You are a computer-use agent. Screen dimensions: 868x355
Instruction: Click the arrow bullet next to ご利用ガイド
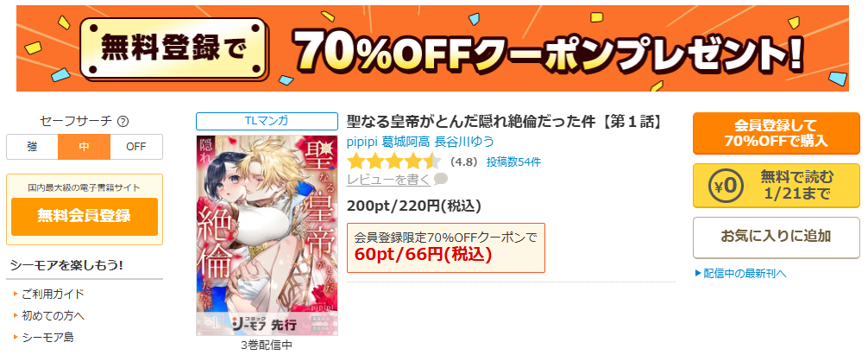coord(16,294)
